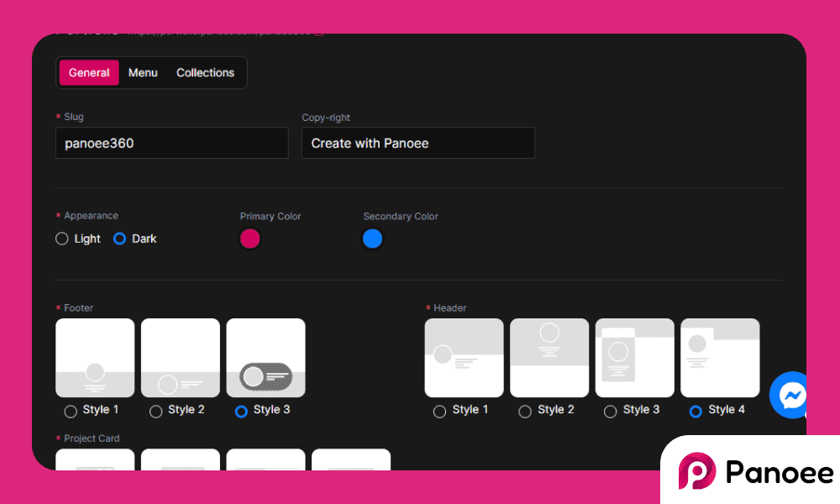Image resolution: width=840 pixels, height=504 pixels.
Task: Click the Copy-right text field
Action: [418, 144]
